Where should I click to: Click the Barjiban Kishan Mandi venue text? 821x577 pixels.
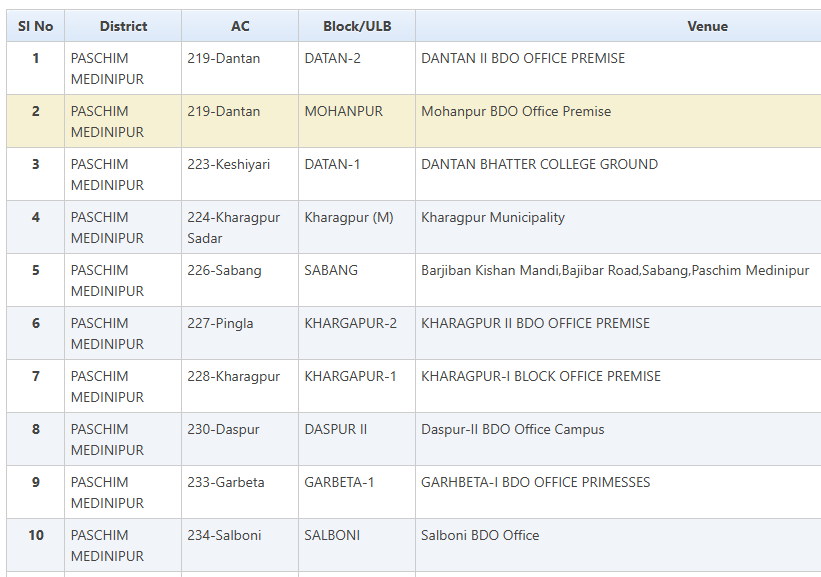(615, 271)
